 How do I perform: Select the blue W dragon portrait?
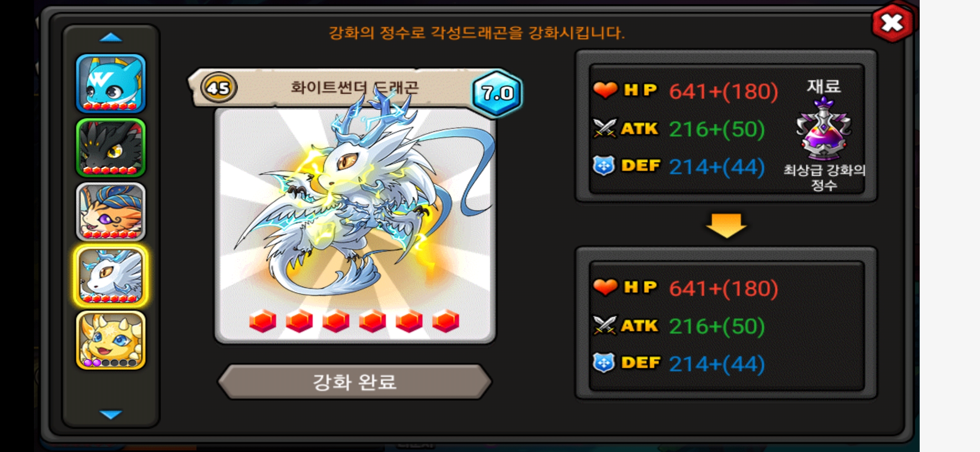pos(111,84)
